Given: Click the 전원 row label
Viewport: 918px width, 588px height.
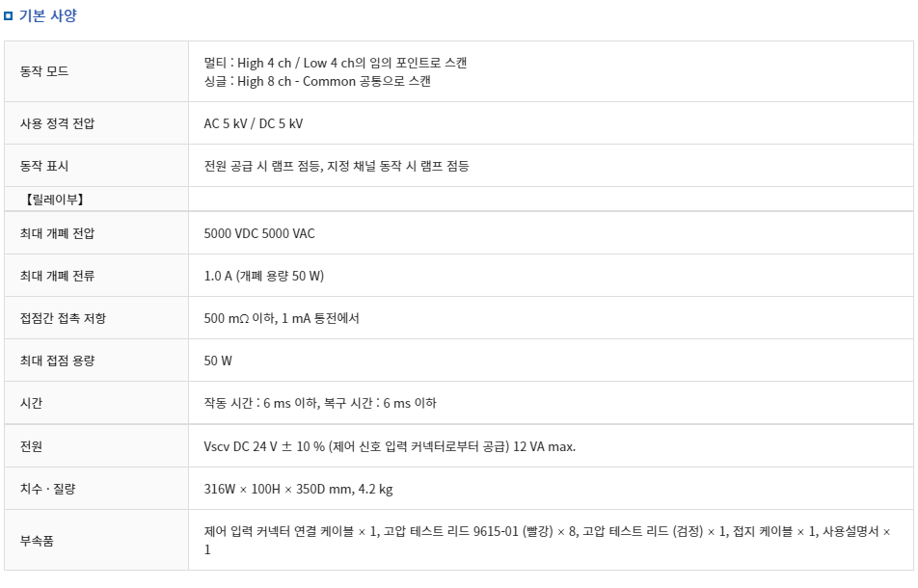Looking at the screenshot, I should click(32, 446).
